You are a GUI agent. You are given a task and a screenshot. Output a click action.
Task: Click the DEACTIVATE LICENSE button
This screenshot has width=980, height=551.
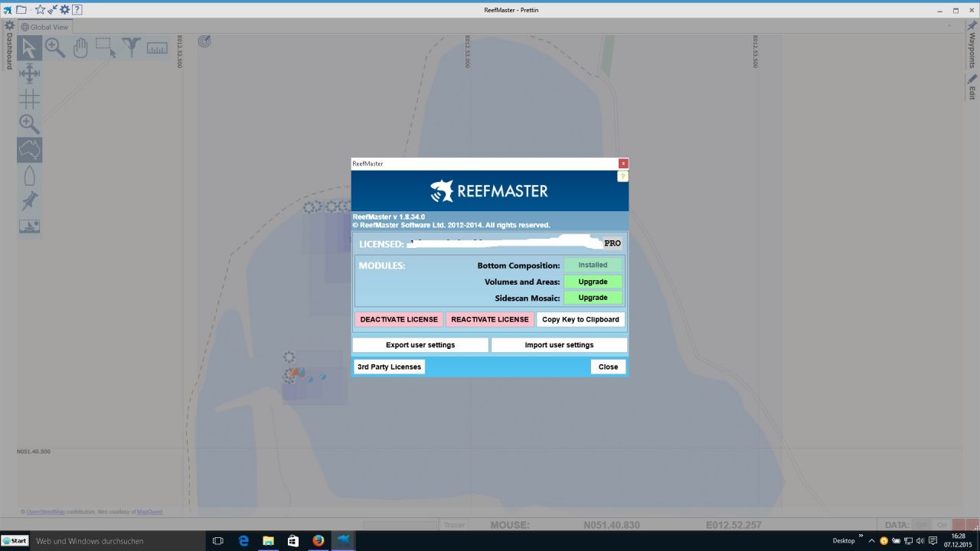[399, 319]
